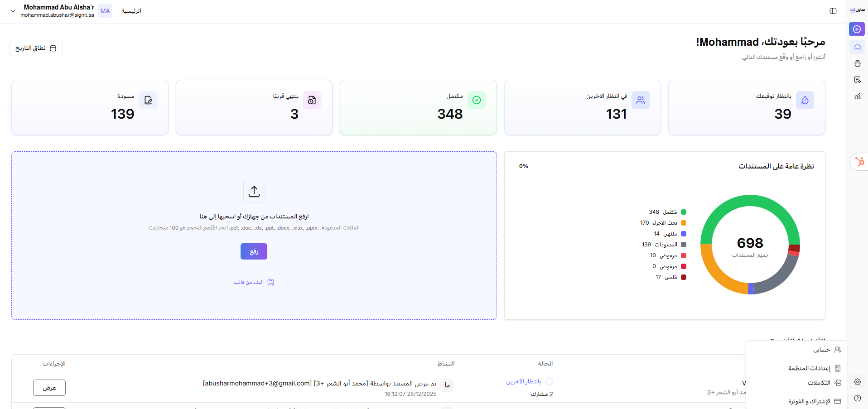Choose التكاملات in the settings menu

point(819,383)
